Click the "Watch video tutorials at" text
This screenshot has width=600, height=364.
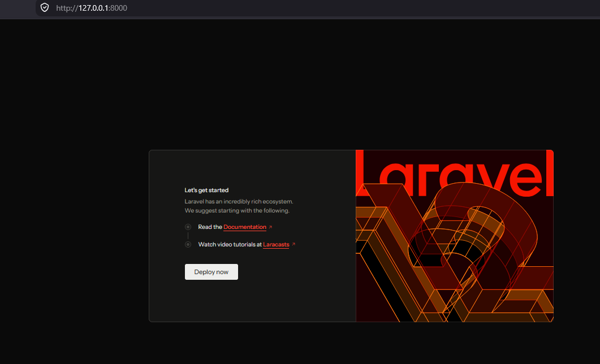(230, 244)
